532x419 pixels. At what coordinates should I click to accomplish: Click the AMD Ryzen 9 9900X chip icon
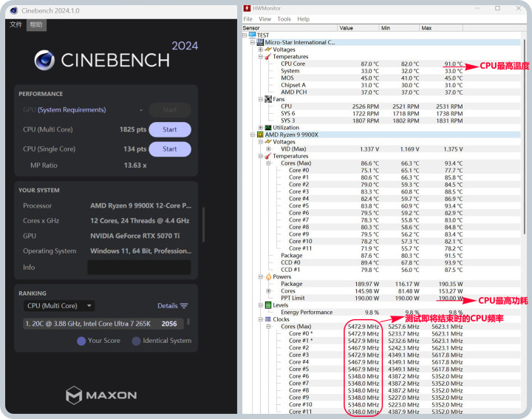pos(260,134)
